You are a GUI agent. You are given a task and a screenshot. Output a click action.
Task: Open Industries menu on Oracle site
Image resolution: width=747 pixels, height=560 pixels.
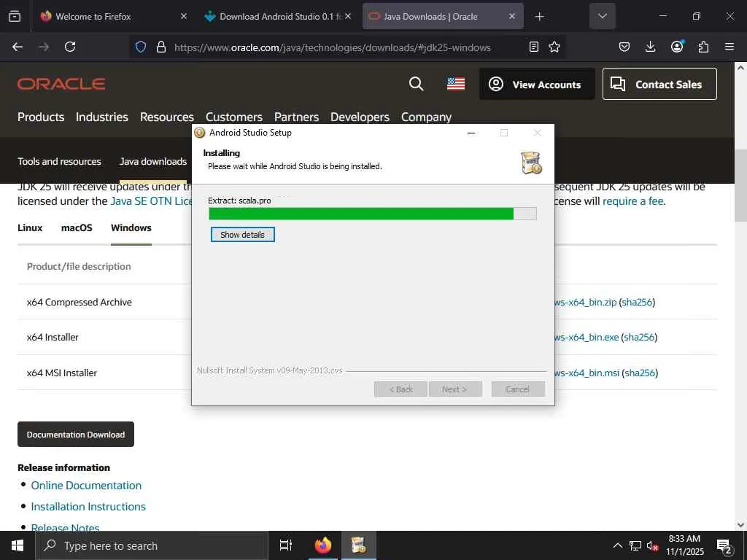(102, 117)
